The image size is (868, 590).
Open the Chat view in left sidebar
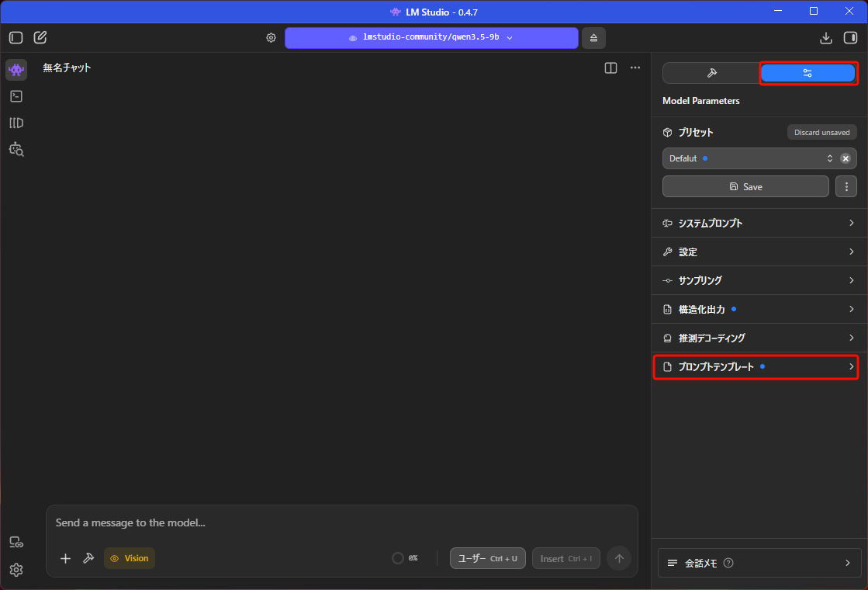coord(16,70)
